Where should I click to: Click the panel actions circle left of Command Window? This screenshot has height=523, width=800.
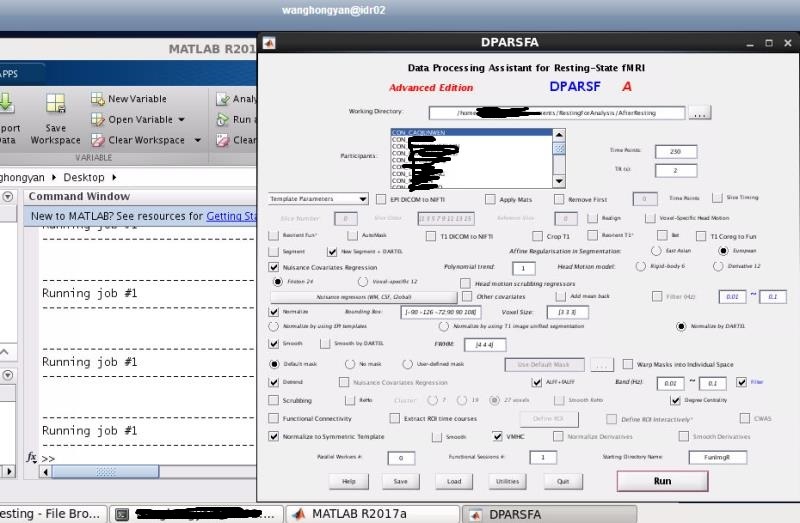point(8,196)
